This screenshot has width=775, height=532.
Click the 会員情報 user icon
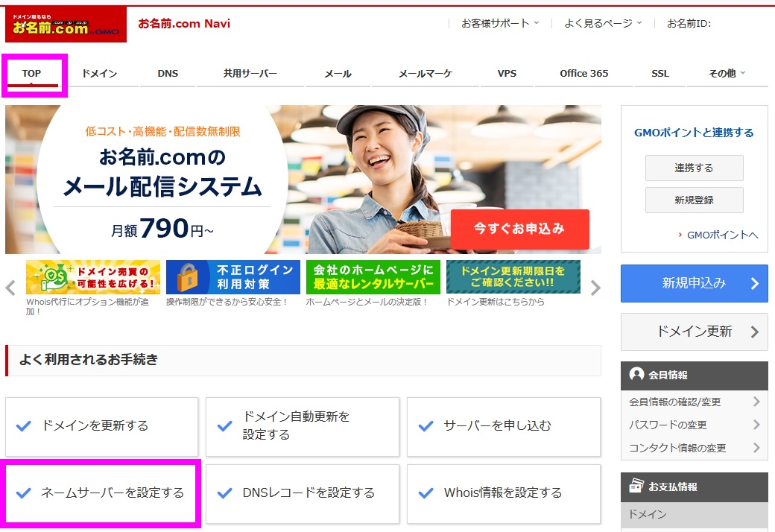636,374
